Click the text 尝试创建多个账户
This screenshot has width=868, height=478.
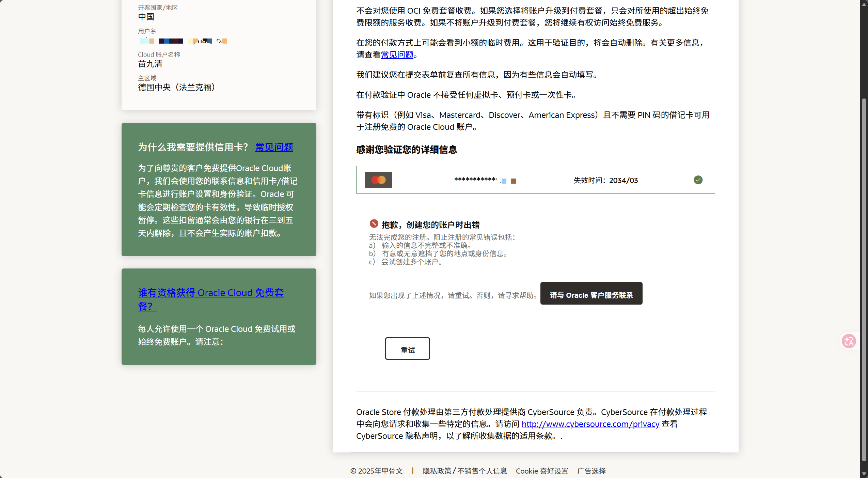coord(412,262)
